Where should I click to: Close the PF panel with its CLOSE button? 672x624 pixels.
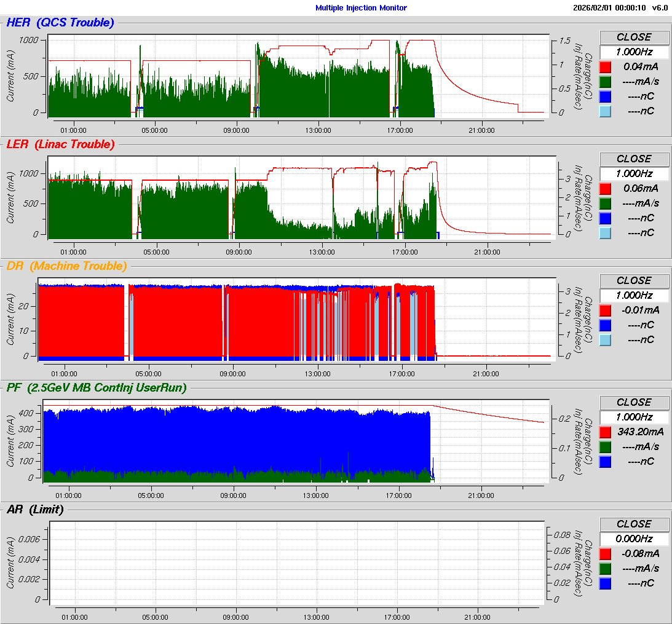click(633, 402)
